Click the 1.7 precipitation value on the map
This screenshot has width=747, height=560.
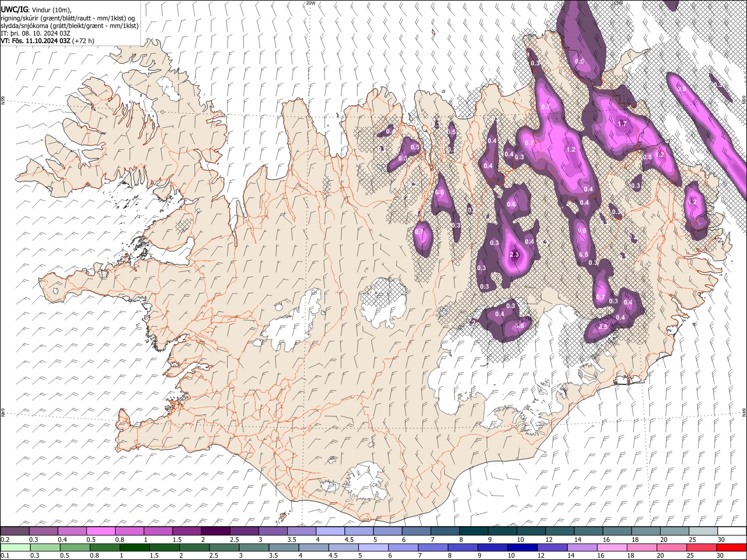[x=622, y=124]
